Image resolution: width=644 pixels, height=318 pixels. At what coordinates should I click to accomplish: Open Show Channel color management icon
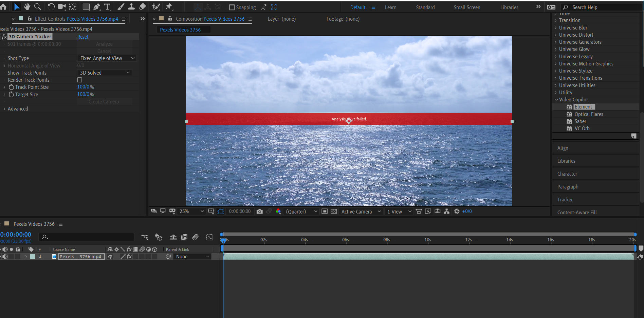coord(278,211)
